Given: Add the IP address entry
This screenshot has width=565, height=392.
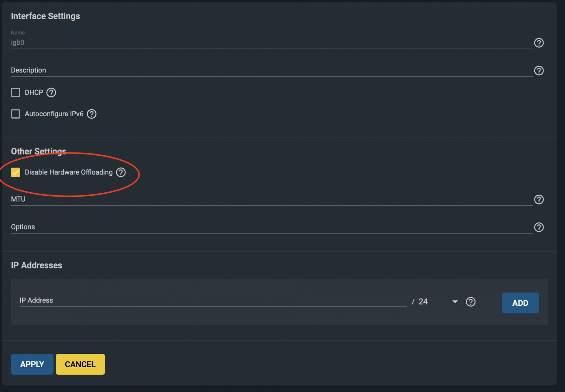Looking at the screenshot, I should [x=520, y=303].
